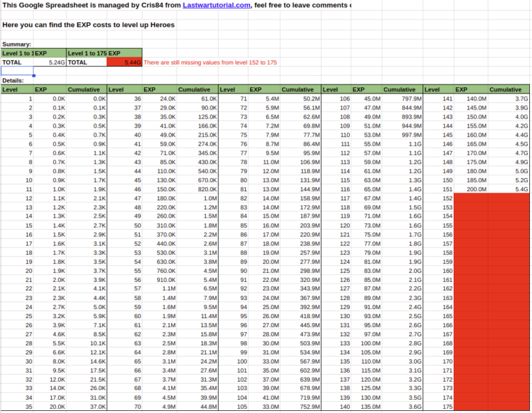Viewport: 532px width, 413px height.
Task: Select the empty blue-outlined cell below TOTAL
Action: point(17,71)
